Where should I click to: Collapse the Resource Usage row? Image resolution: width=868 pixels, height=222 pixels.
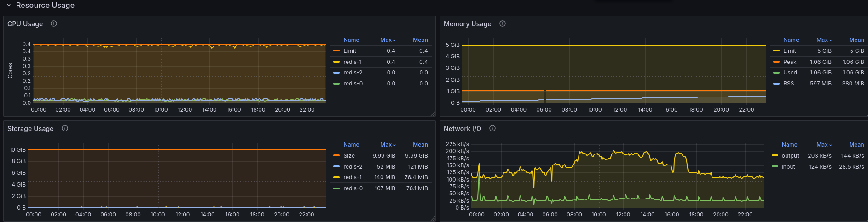click(9, 5)
